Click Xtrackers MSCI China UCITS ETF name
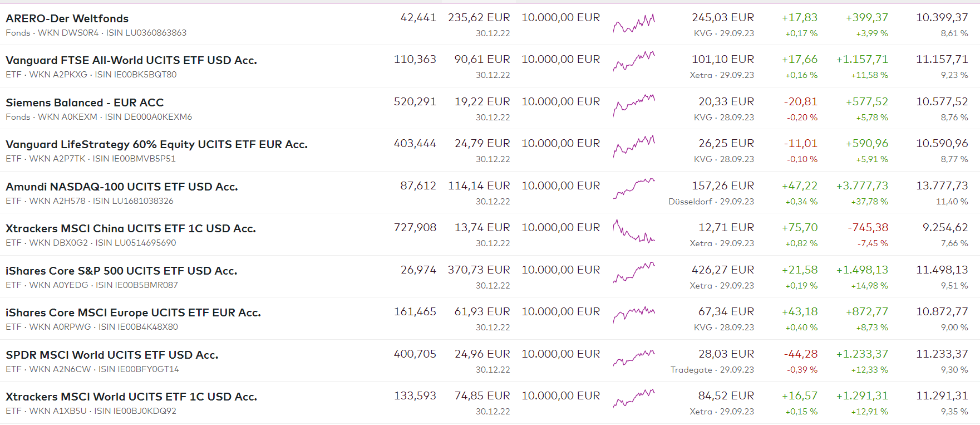 pyautogui.click(x=131, y=228)
